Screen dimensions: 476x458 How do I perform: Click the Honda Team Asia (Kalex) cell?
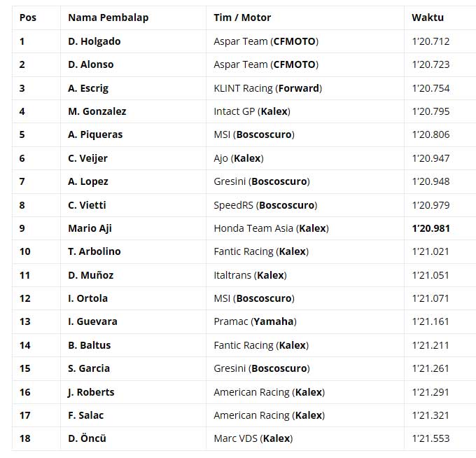point(271,228)
